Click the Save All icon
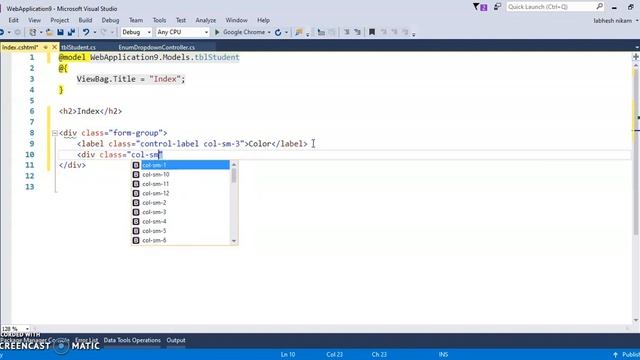Screen dimensions: 640x360 click(x=71, y=32)
